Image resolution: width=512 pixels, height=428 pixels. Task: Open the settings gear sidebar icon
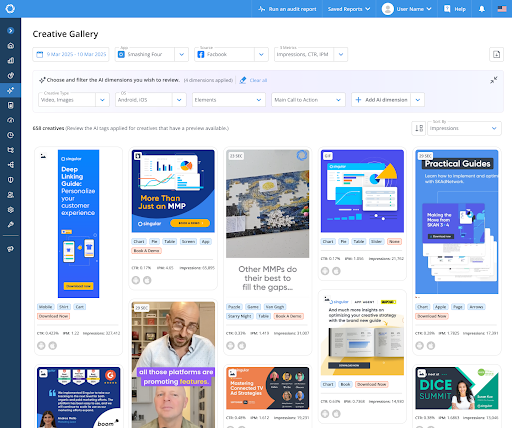coord(10,210)
